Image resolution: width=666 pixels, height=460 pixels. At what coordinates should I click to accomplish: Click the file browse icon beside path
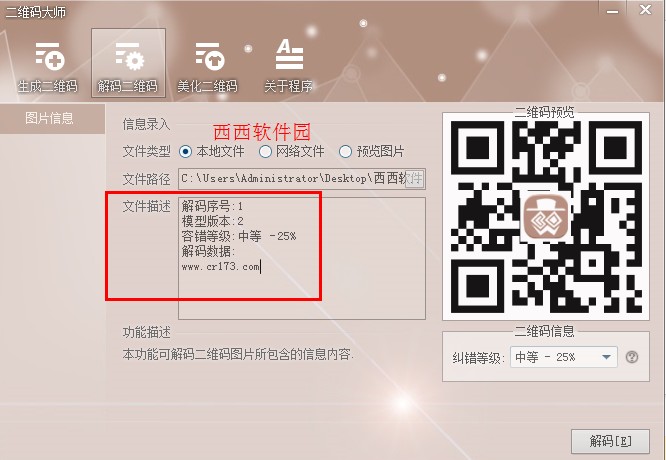(x=414, y=178)
